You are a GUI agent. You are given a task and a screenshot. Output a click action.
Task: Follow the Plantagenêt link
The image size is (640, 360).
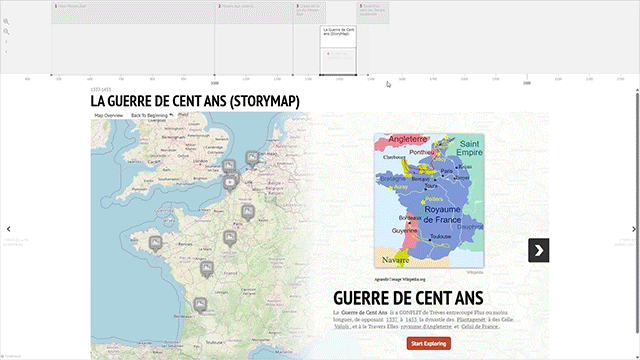(471, 320)
